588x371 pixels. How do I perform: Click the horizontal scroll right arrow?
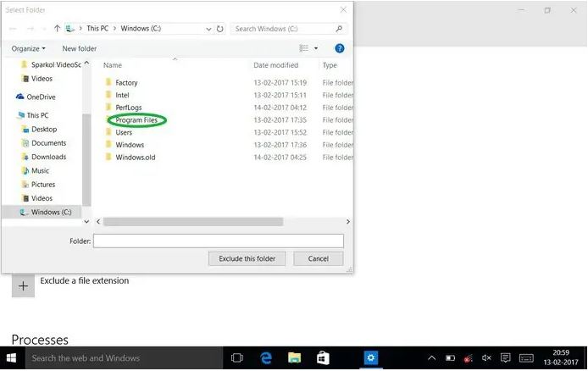pos(348,222)
